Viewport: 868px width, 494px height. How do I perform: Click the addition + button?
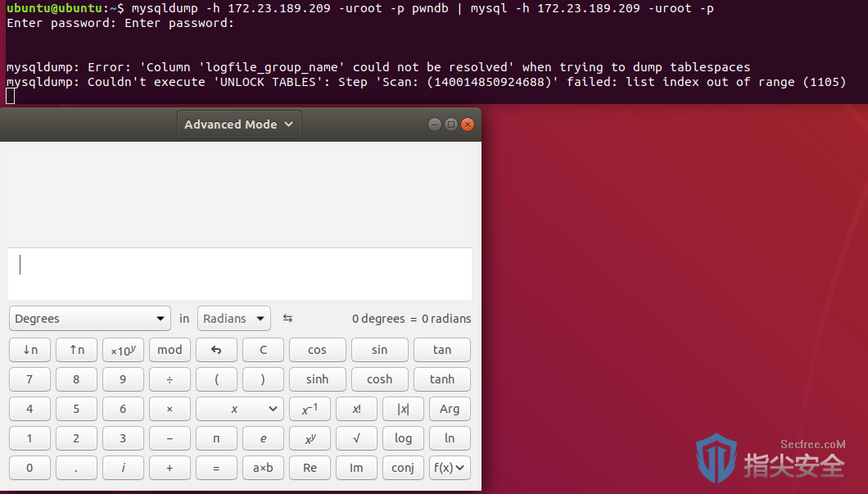click(170, 468)
